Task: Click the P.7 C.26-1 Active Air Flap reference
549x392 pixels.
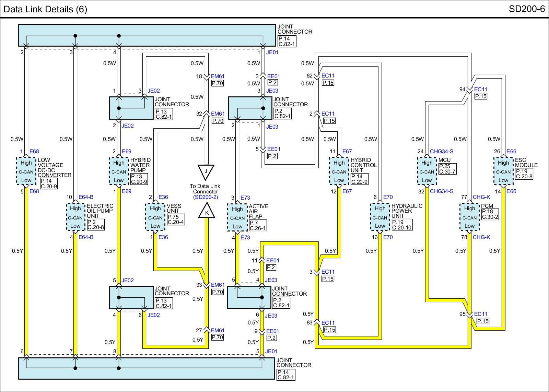Action: 258,226
